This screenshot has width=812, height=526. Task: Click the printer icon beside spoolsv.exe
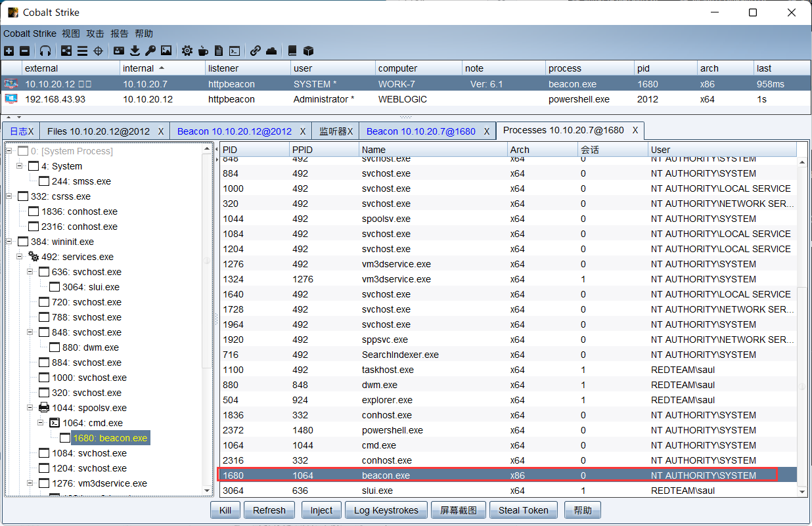point(44,408)
